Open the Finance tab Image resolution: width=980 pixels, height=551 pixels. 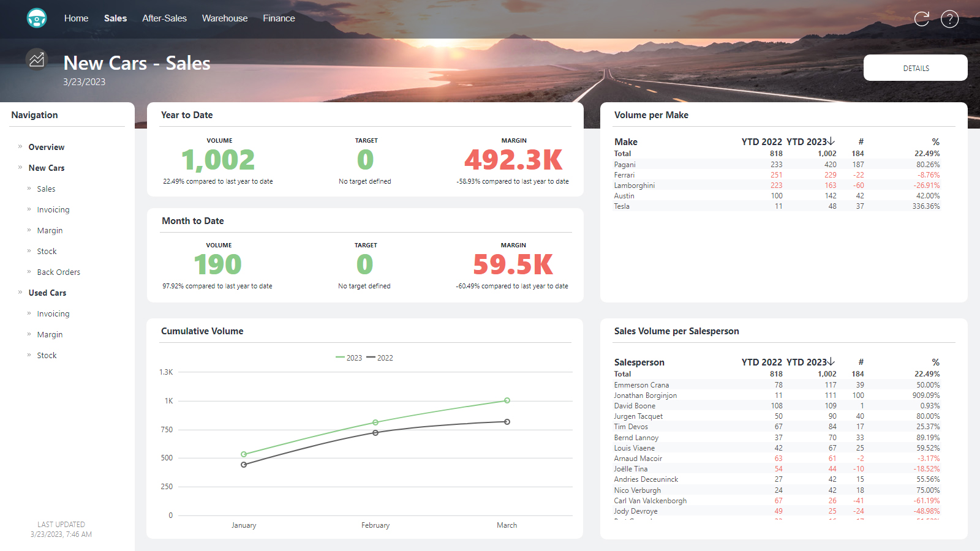[x=279, y=18]
